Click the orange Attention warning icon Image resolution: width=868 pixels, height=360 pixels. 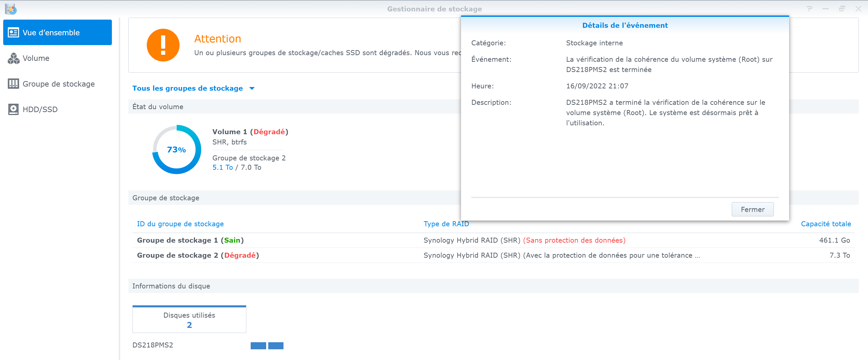tap(163, 45)
